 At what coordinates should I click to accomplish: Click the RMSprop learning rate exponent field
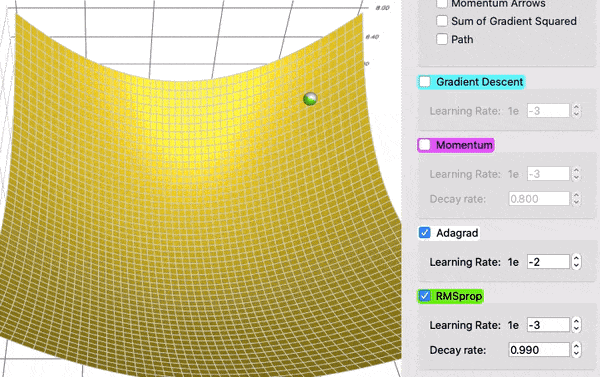click(x=548, y=325)
